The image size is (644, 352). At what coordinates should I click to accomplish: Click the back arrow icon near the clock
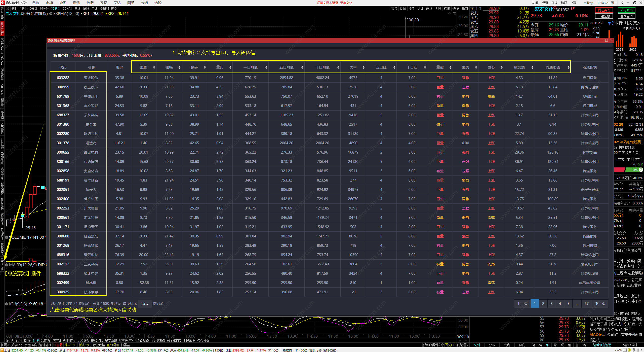point(622,3)
